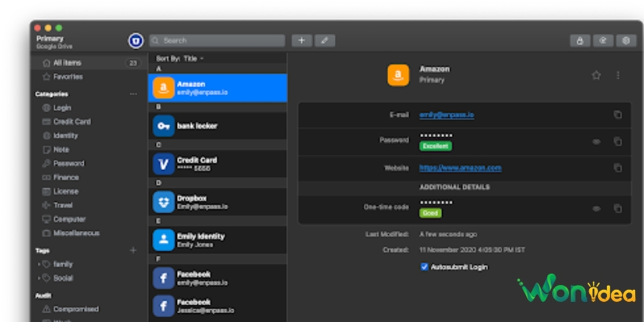Open the emily@enpass.io e-mail link
Image resolution: width=644 pixels, height=322 pixels.
(x=447, y=114)
